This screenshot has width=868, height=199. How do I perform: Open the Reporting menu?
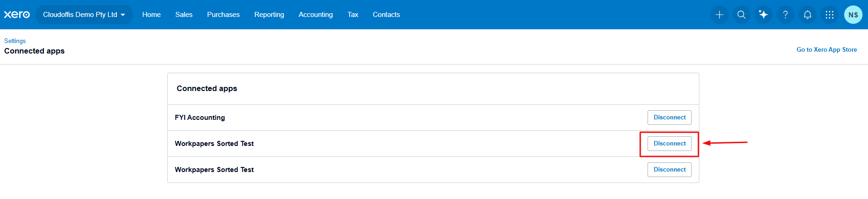[269, 15]
